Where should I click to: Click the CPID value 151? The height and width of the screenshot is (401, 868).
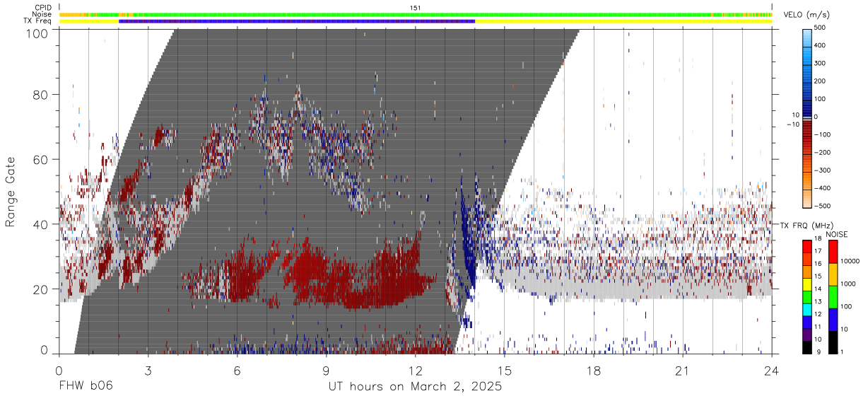click(416, 8)
